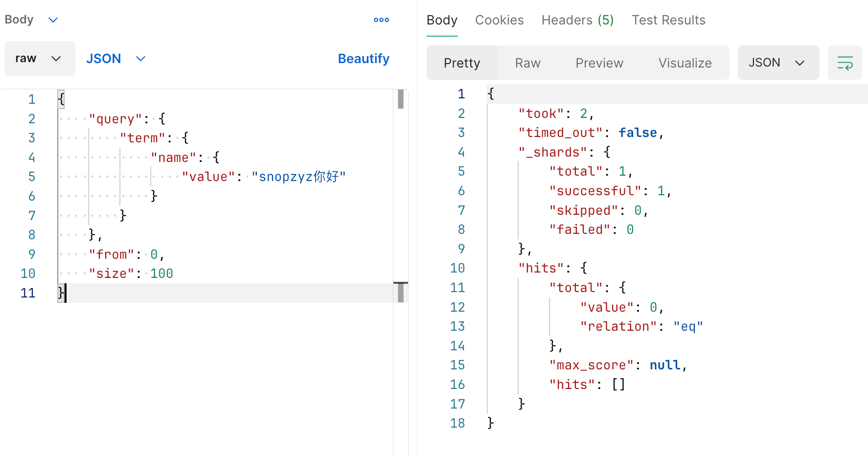Image resolution: width=868 pixels, height=456 pixels.
Task: Click the size value 100
Action: point(161,274)
